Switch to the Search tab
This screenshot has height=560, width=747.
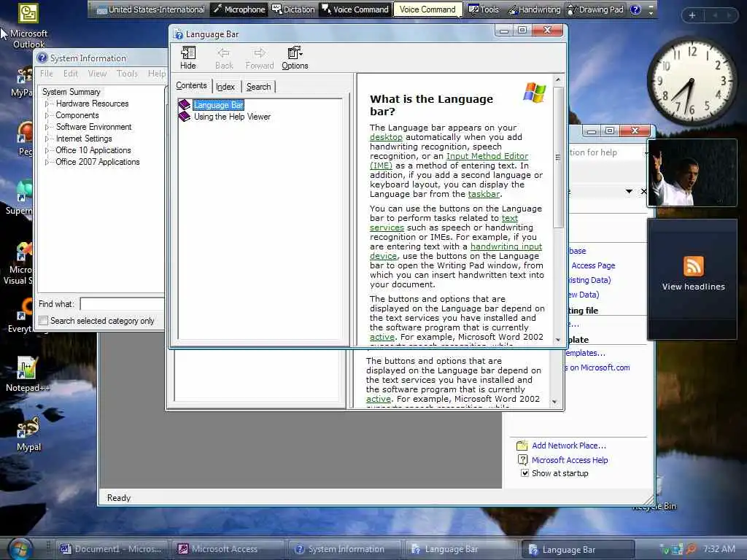pos(259,87)
